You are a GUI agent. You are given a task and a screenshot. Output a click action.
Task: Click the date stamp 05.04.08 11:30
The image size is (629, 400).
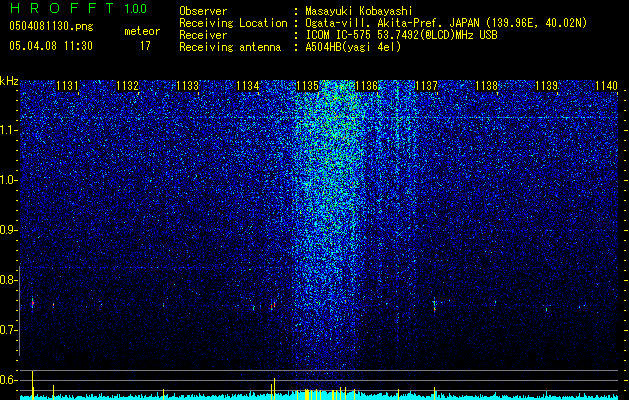(51, 46)
